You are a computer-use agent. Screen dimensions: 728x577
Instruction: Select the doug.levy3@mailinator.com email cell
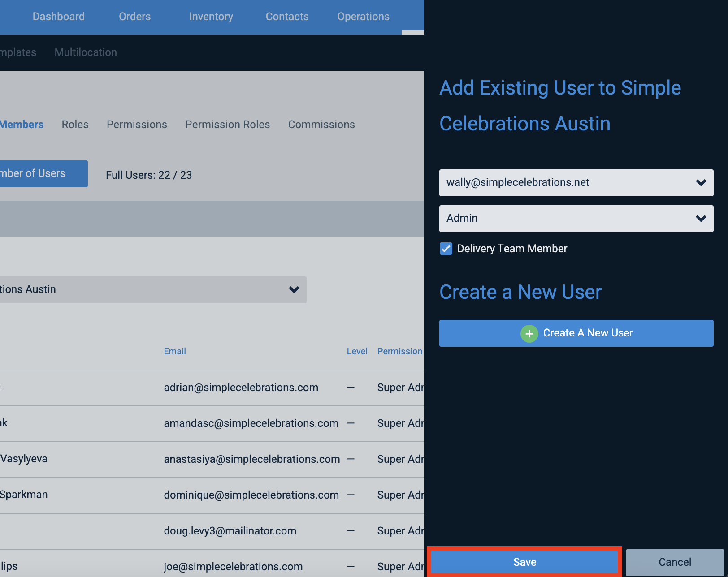(230, 531)
